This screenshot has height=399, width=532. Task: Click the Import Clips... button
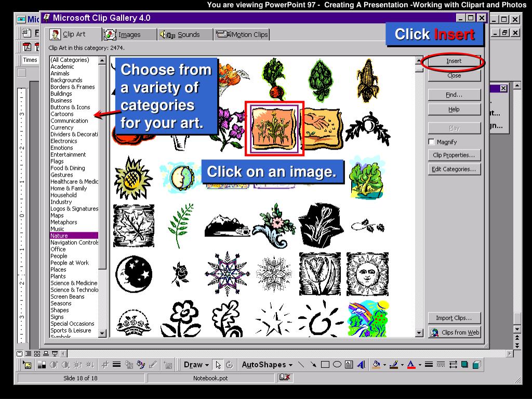(454, 318)
